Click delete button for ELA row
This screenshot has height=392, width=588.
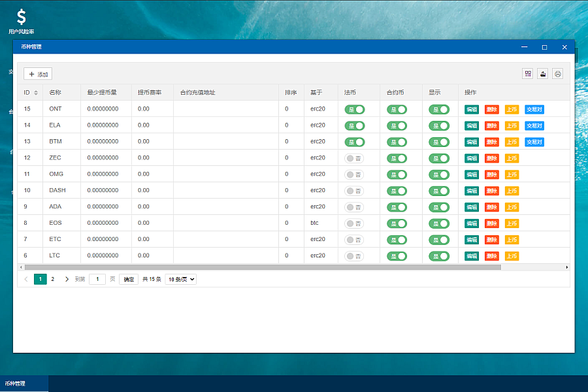pos(491,125)
